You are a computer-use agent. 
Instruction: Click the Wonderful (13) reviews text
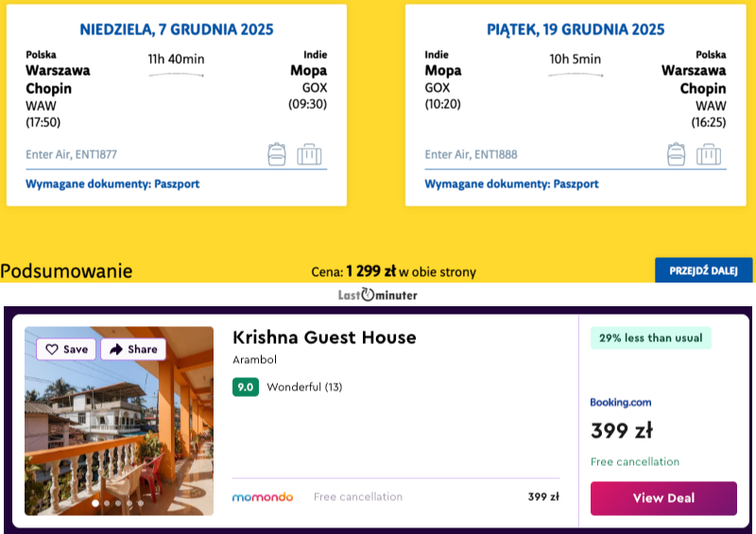pyautogui.click(x=304, y=387)
